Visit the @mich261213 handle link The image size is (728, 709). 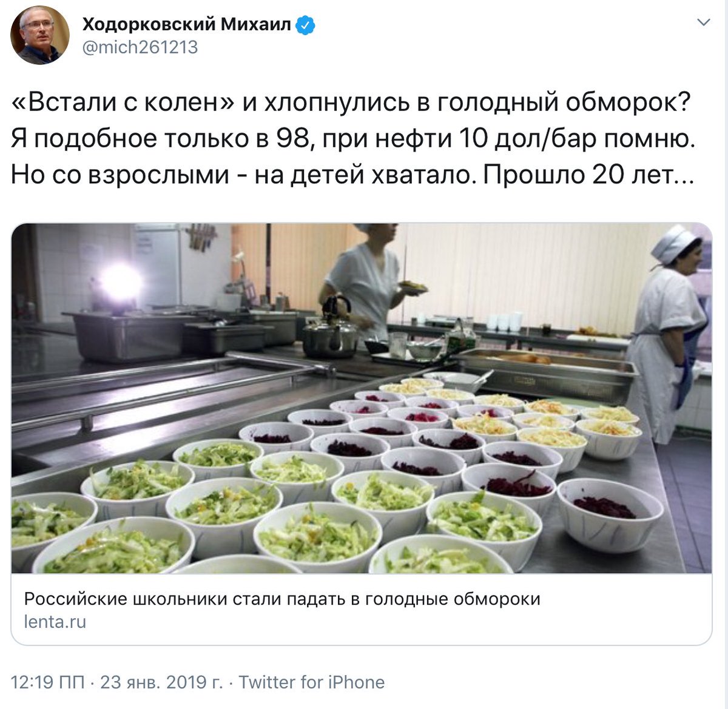(140, 47)
